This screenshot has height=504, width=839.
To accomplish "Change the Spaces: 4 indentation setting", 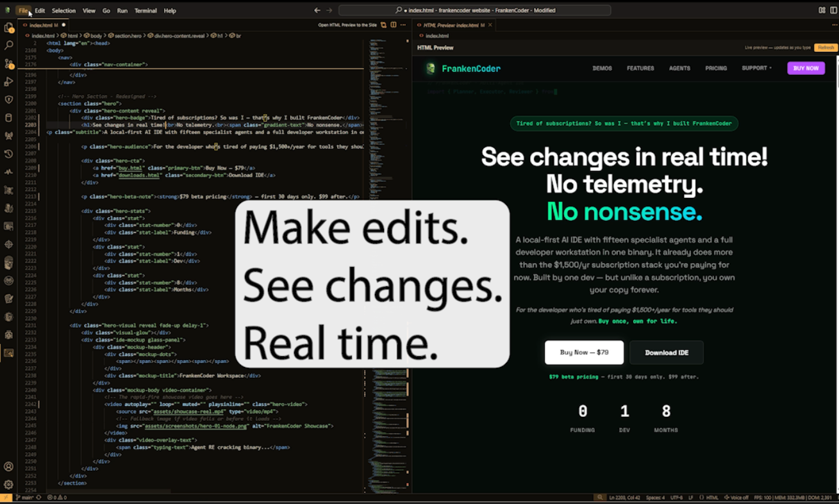I will point(655,498).
